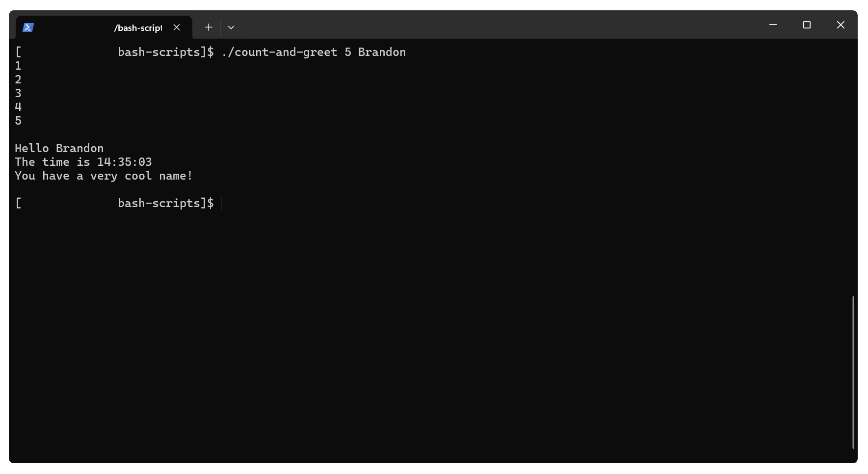This screenshot has width=868, height=474.
Task: Open a new terminal tab
Action: (209, 27)
